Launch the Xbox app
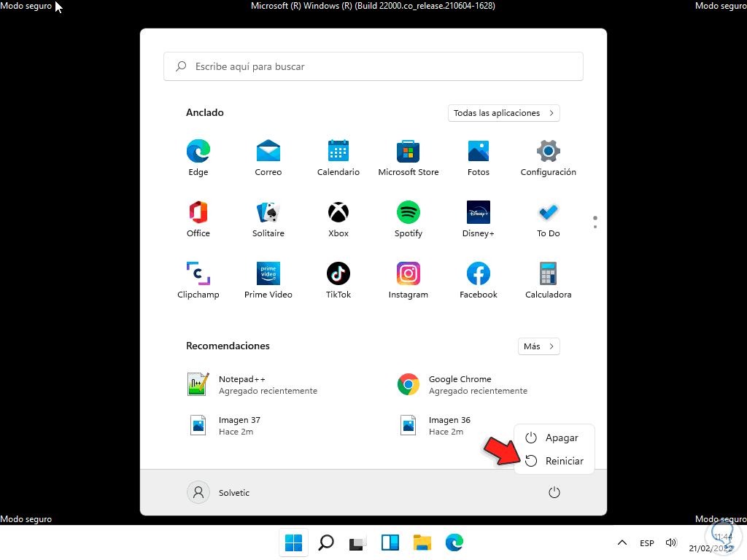This screenshot has width=747, height=560. [338, 219]
